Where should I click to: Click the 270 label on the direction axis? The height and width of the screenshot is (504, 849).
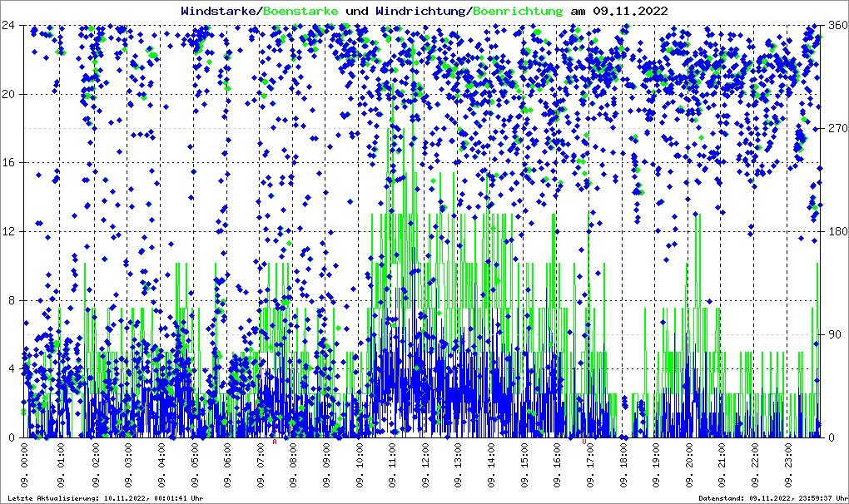837,128
